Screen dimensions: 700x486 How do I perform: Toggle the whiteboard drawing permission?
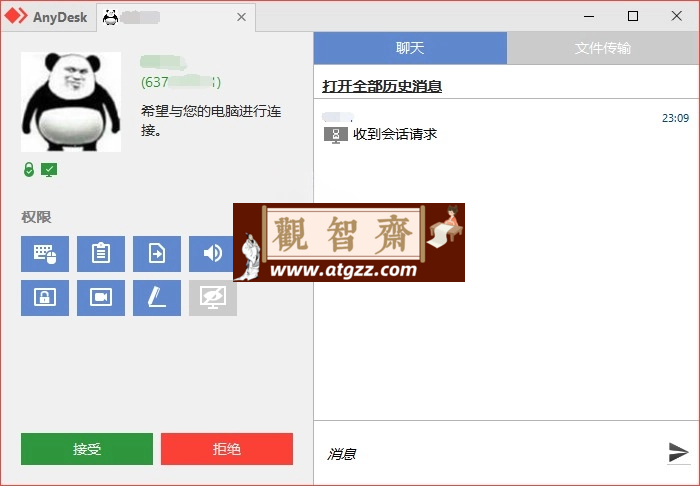point(157,298)
